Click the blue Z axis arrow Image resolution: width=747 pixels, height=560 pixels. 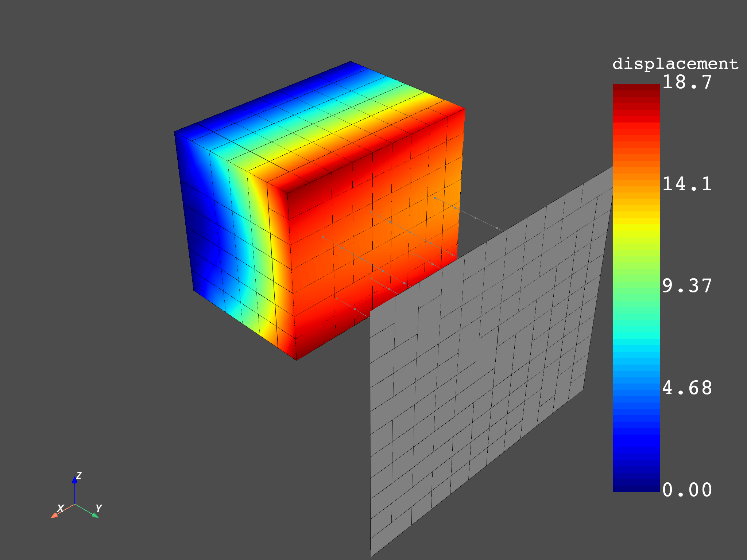(75, 490)
